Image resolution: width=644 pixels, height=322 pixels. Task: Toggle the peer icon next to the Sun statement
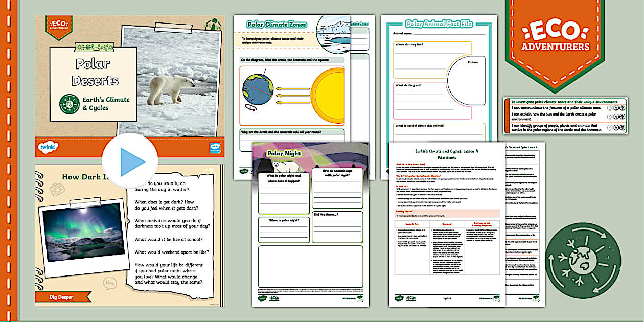615,117
